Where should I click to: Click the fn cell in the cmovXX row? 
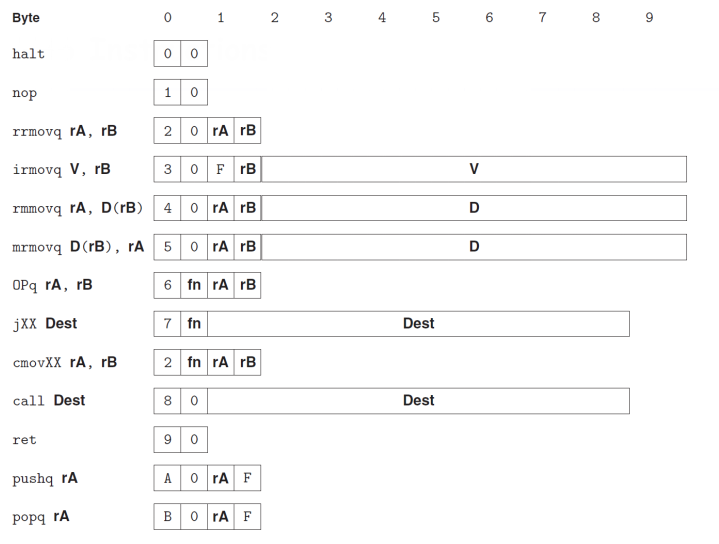[x=194, y=362]
